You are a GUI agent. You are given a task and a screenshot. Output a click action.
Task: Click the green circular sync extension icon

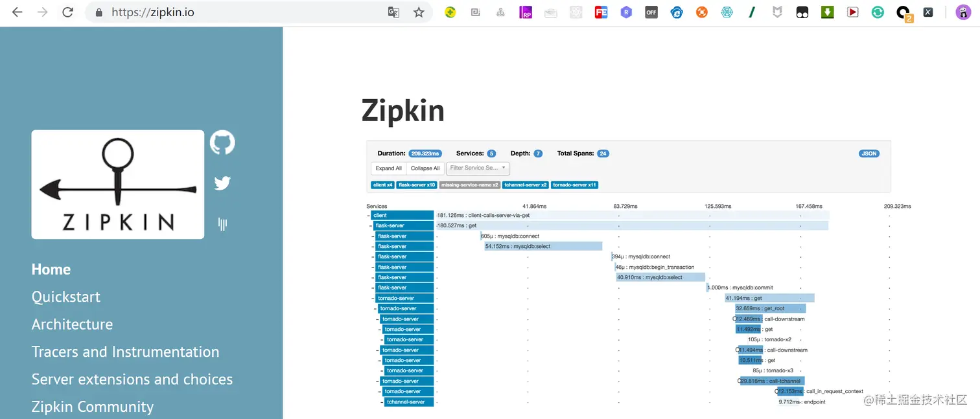pyautogui.click(x=878, y=12)
